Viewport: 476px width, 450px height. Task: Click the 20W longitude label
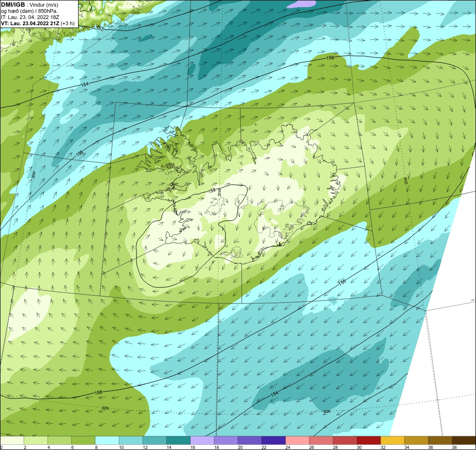219,192
